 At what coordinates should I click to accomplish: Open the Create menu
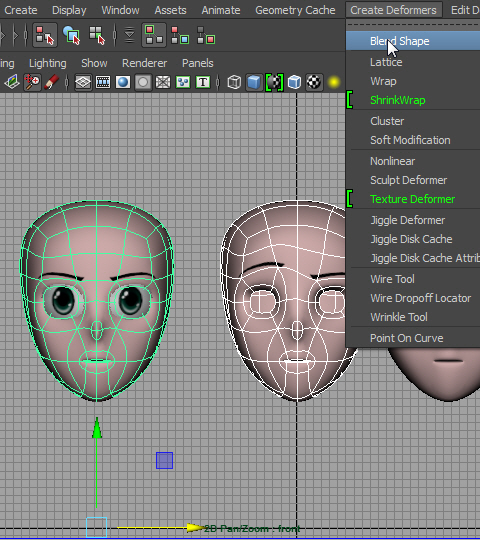[x=21, y=10]
